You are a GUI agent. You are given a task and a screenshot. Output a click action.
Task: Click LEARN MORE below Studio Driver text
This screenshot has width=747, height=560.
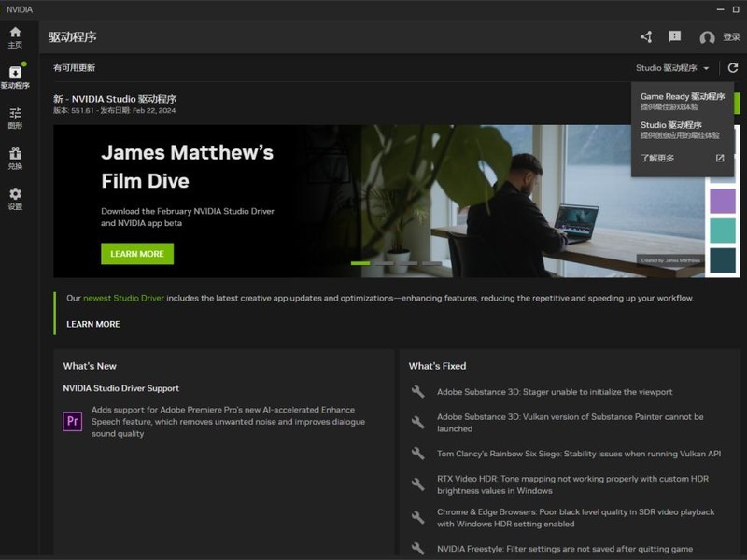point(93,324)
